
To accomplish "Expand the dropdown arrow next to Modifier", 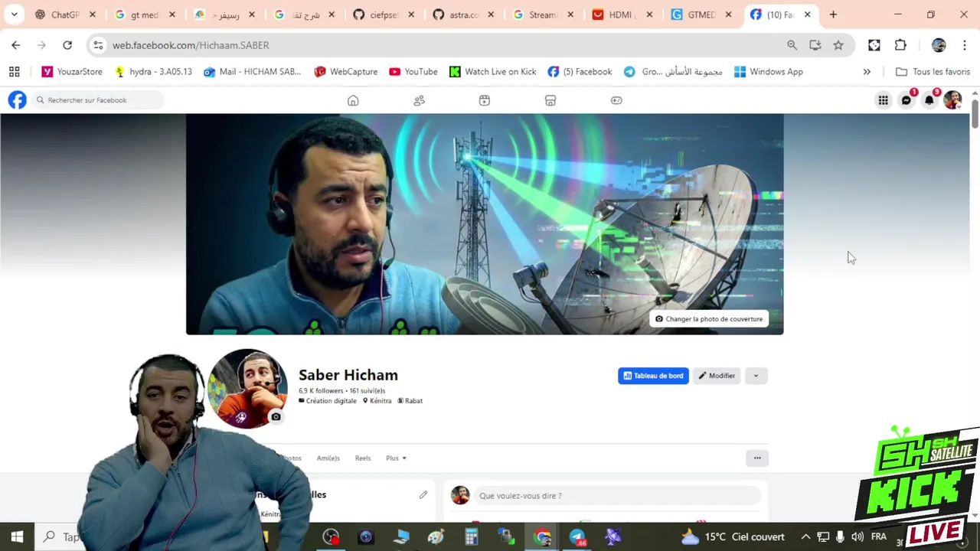I will point(756,376).
